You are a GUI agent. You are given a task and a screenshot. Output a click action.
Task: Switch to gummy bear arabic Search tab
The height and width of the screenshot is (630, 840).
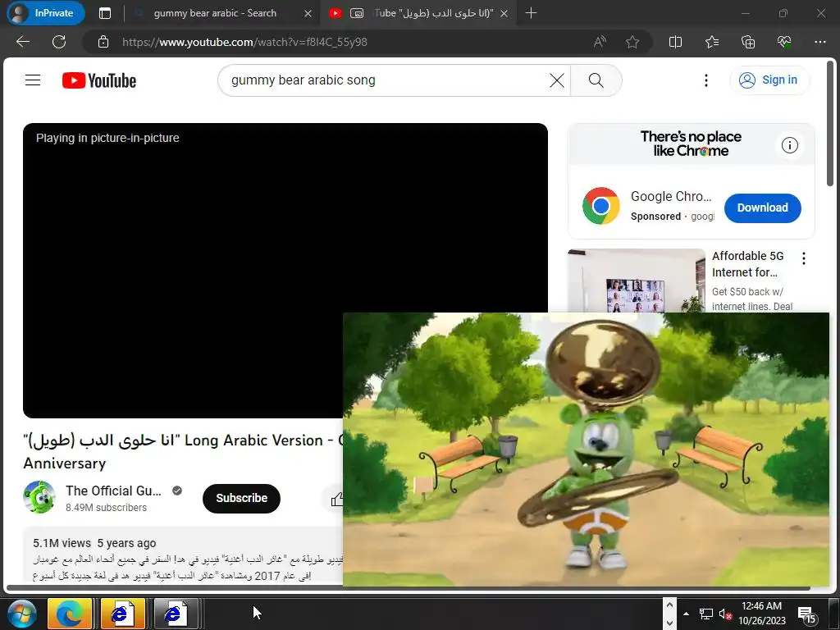coord(215,13)
